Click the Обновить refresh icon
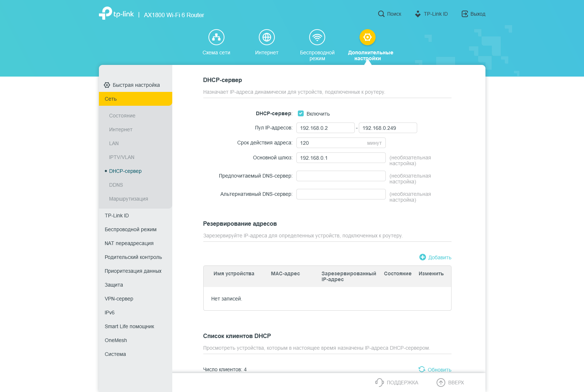The height and width of the screenshot is (392, 584). coord(422,369)
